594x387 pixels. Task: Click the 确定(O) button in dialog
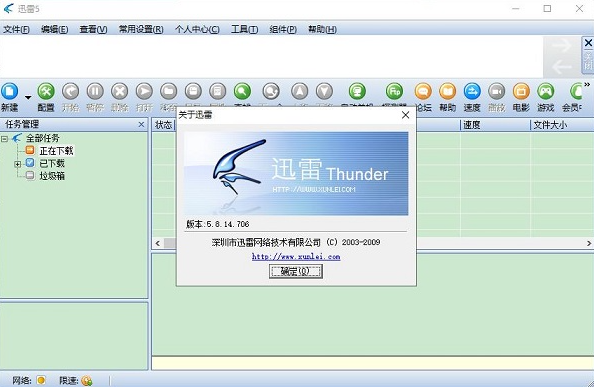pyautogui.click(x=295, y=271)
